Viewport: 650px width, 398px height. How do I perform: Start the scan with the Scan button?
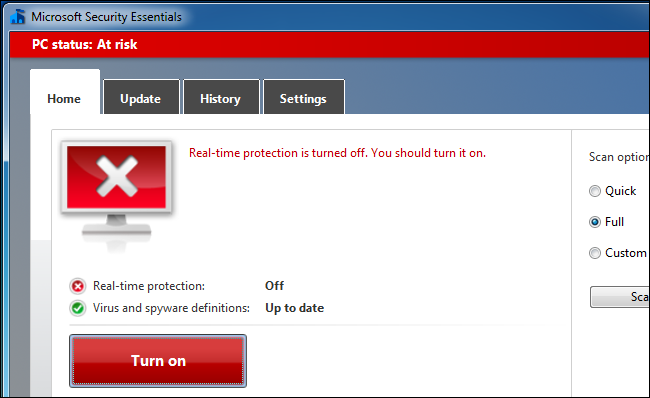(620, 297)
